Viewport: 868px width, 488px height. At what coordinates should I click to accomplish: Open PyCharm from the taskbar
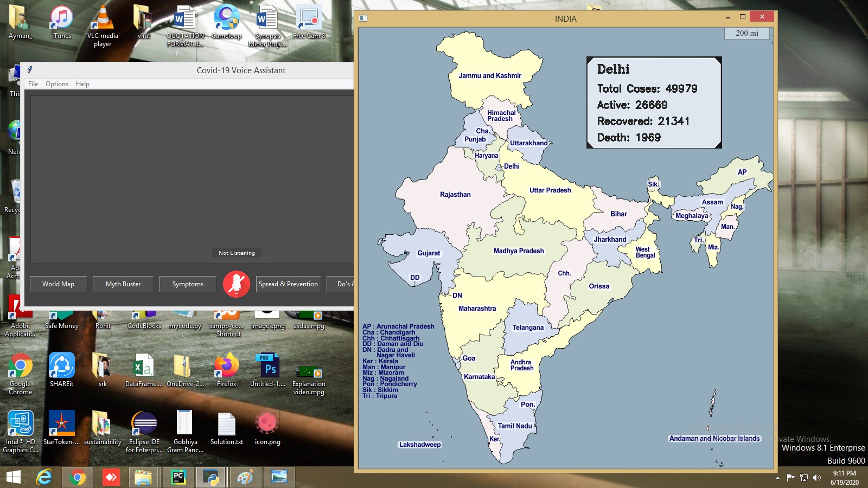[x=178, y=477]
